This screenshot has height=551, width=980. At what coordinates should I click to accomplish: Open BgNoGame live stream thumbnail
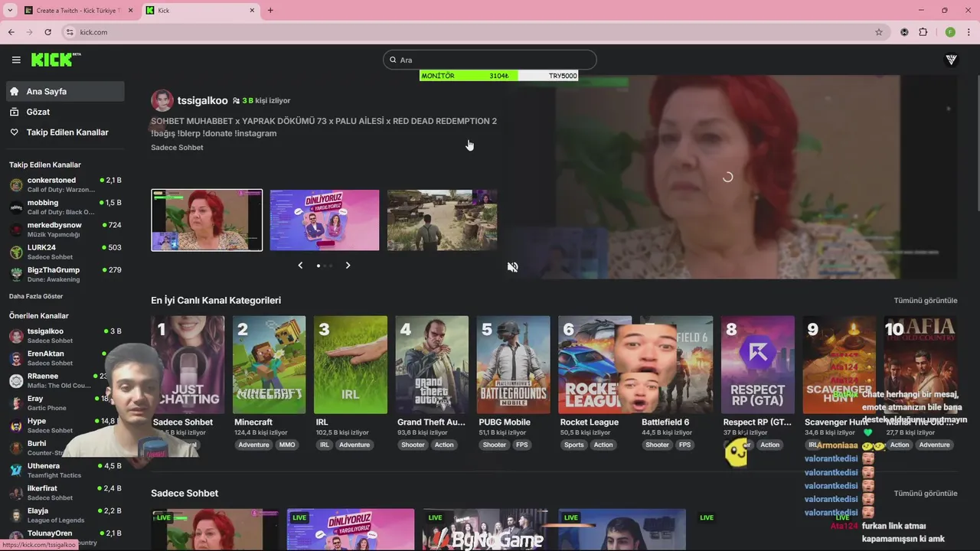pos(485,530)
